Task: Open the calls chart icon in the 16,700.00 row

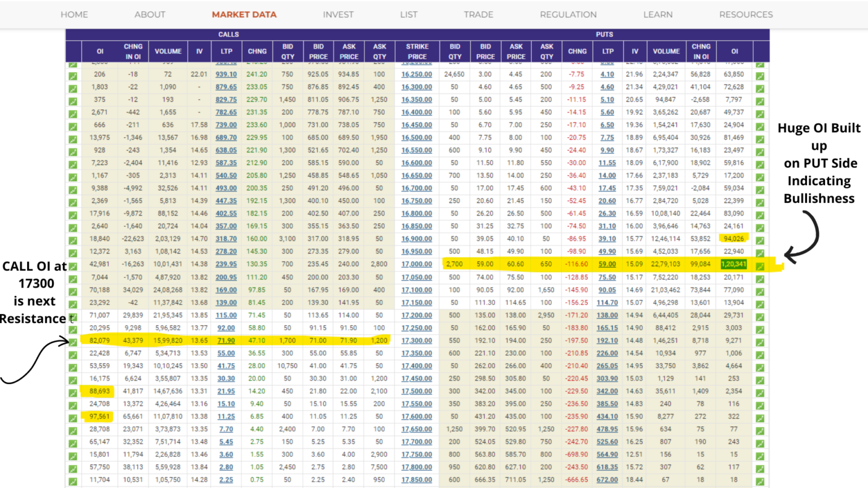Action: [x=73, y=190]
